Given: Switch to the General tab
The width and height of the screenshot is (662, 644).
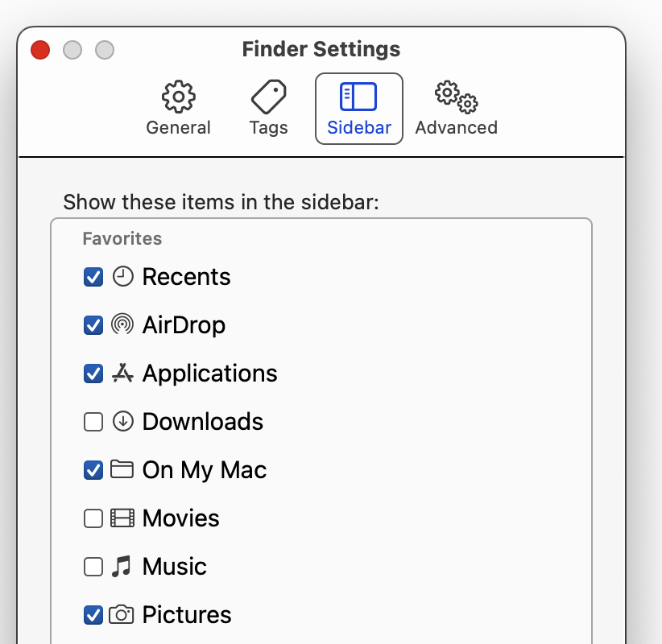Looking at the screenshot, I should (178, 108).
